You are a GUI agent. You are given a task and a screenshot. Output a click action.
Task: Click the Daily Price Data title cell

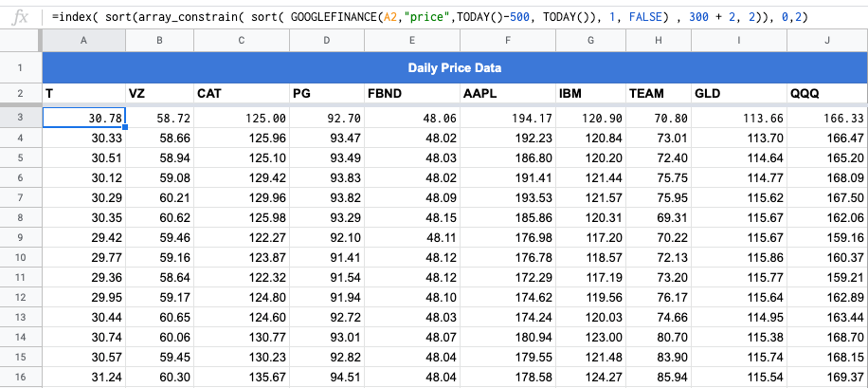tap(455, 68)
